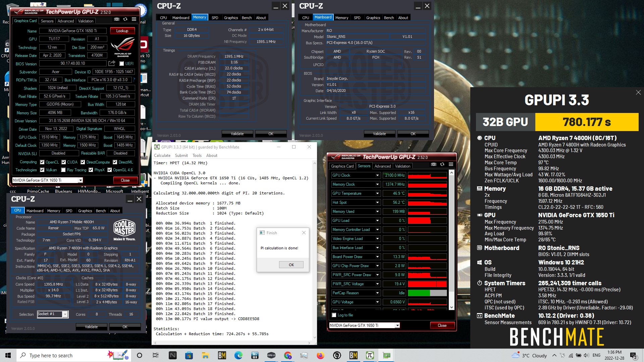
Task: Open the Board Power Draw sensor dropdown arrow
Action: click(377, 257)
